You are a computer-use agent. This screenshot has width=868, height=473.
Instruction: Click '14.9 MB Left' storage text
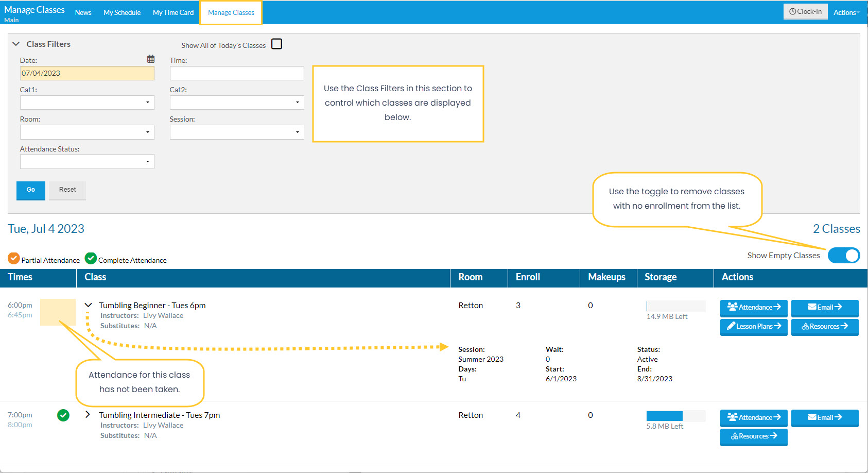[x=667, y=316]
